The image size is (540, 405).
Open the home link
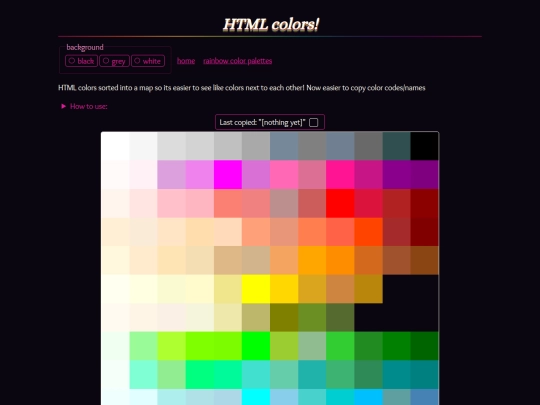[186, 61]
